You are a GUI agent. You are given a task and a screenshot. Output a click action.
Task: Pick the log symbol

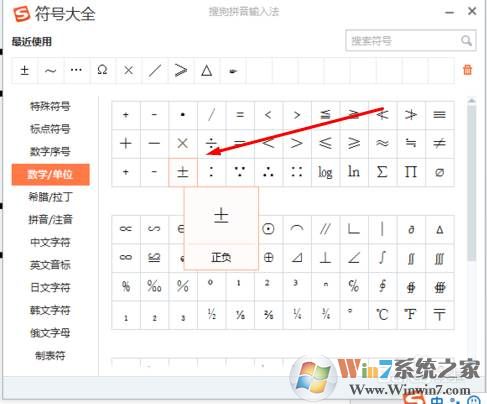pos(325,172)
